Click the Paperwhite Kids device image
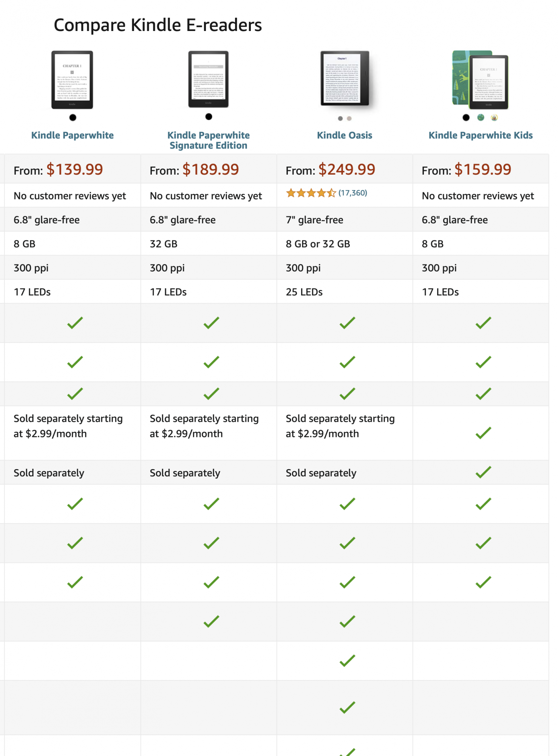The image size is (558, 756). click(481, 80)
